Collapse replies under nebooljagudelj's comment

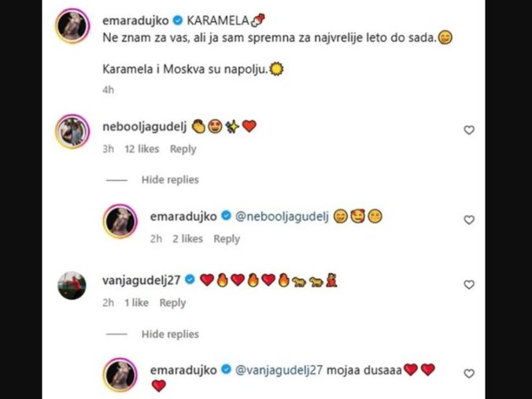(170, 179)
